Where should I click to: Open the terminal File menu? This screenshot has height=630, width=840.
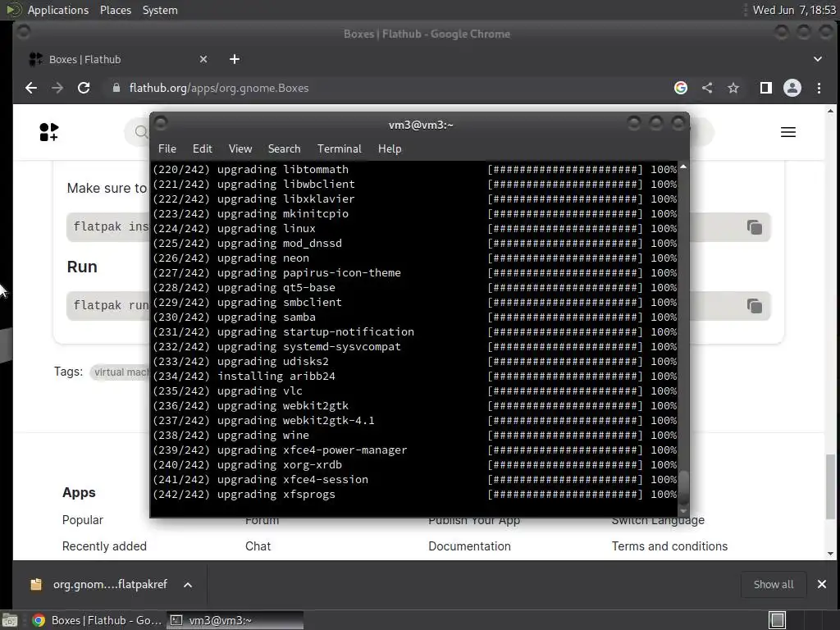[x=167, y=149]
